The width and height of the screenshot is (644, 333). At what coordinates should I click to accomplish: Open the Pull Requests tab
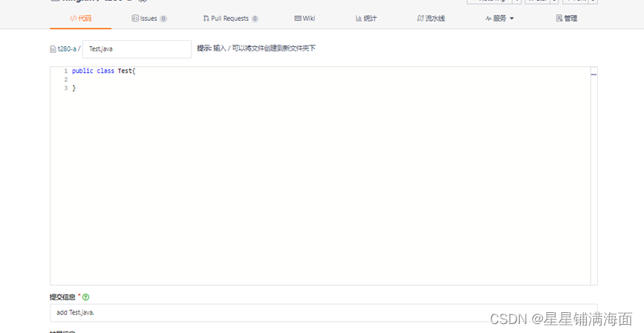[x=230, y=19]
